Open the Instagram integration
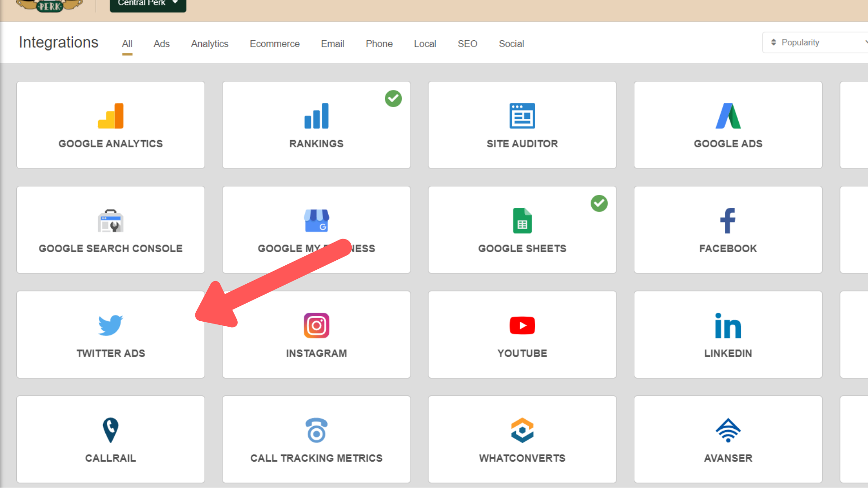The width and height of the screenshot is (868, 488). [316, 334]
